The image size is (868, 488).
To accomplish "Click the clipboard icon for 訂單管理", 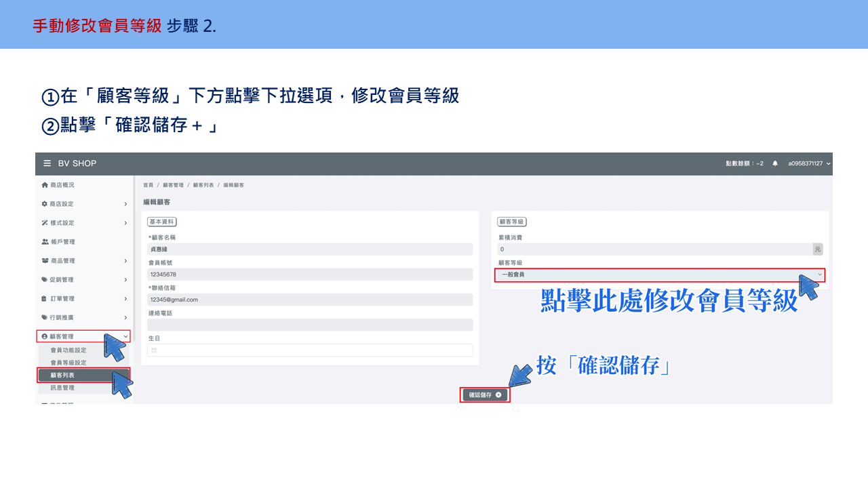I will pos(45,298).
